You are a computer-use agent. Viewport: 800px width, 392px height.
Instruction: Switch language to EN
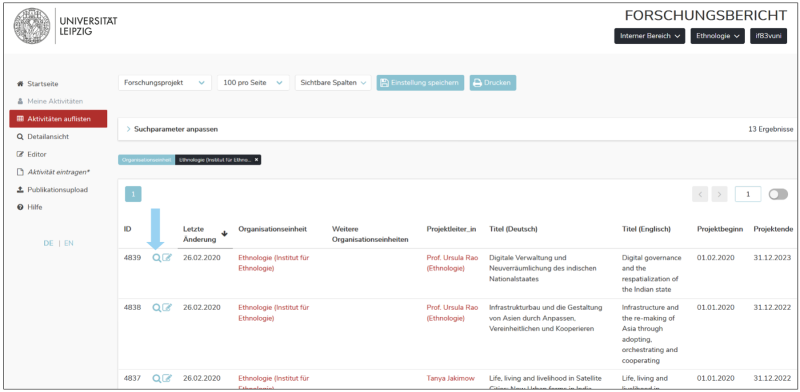(x=69, y=243)
